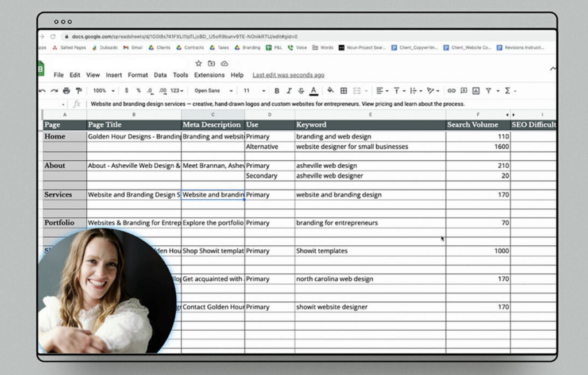Open the name box dropdown arrow
588x375 pixels.
tap(63, 105)
